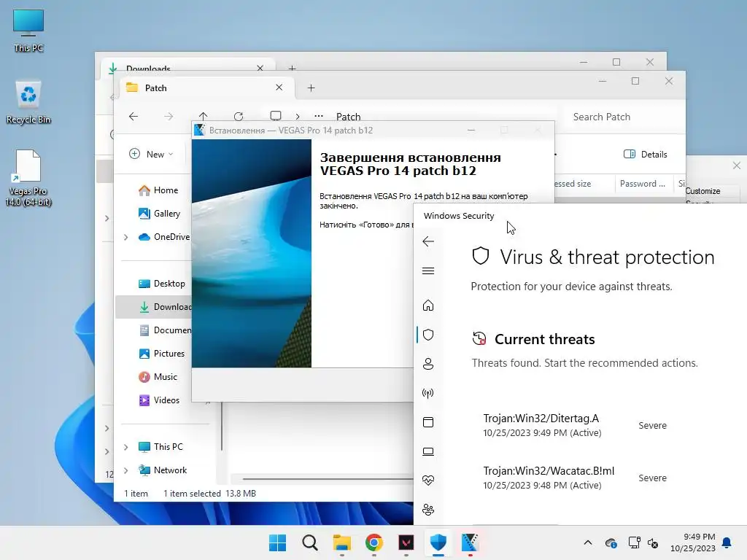Go back in Patch explorer window
Screen dimensions: 747x560
coord(133,116)
